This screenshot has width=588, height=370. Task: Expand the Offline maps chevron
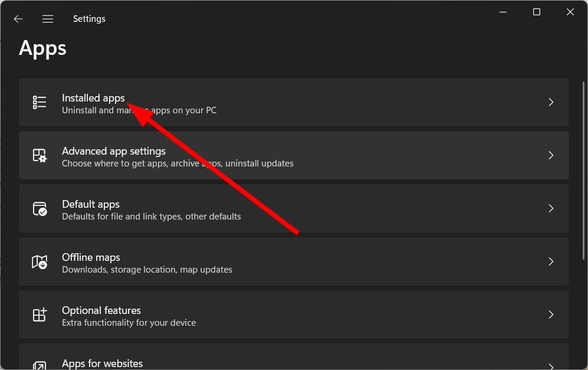[x=551, y=261]
